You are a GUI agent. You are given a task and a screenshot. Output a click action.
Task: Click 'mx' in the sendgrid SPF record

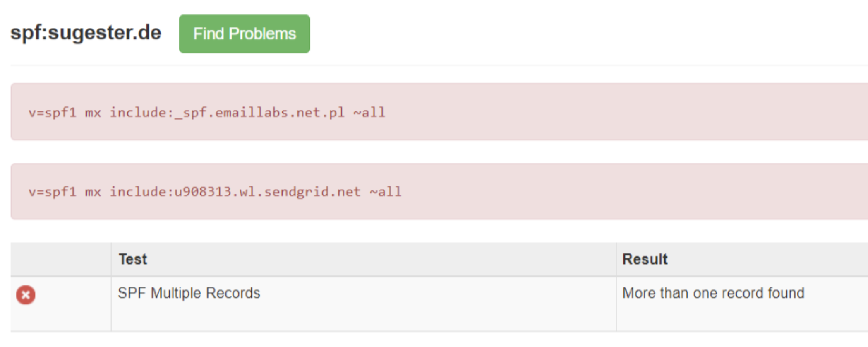coord(93,192)
